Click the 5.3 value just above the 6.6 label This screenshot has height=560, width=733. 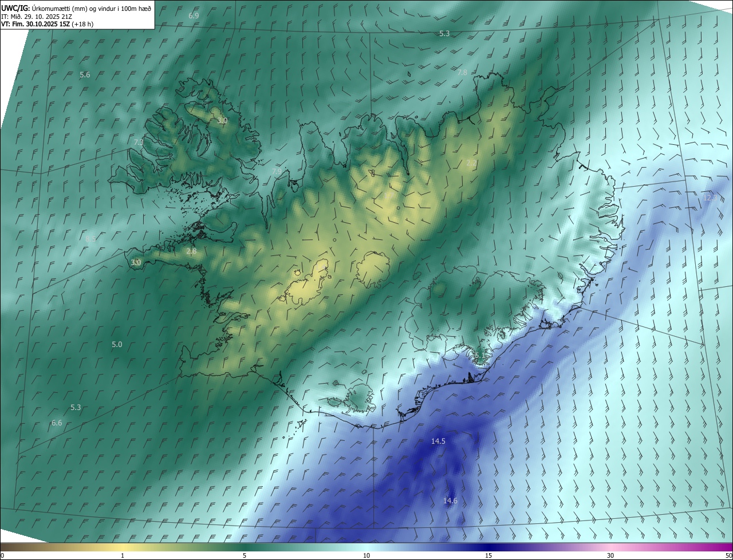pos(76,407)
